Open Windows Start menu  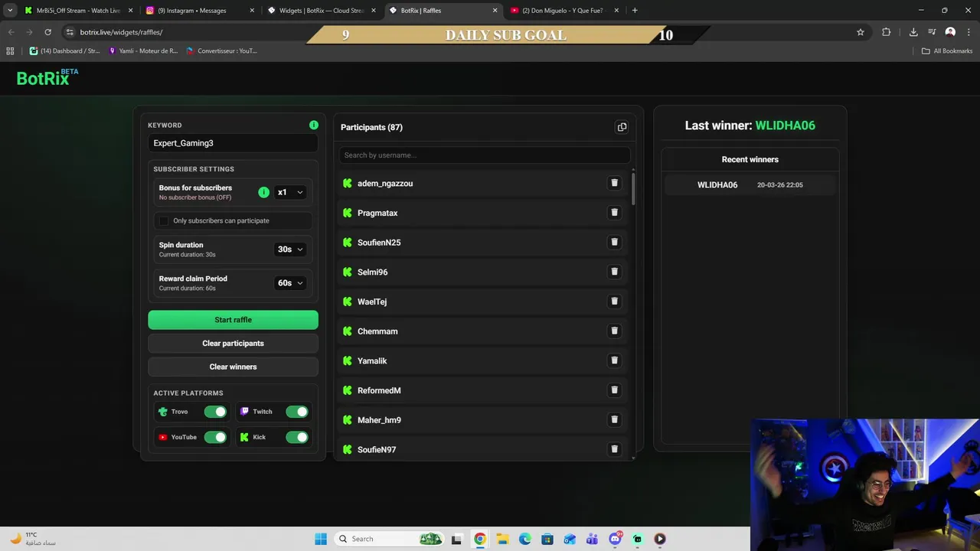(x=321, y=539)
